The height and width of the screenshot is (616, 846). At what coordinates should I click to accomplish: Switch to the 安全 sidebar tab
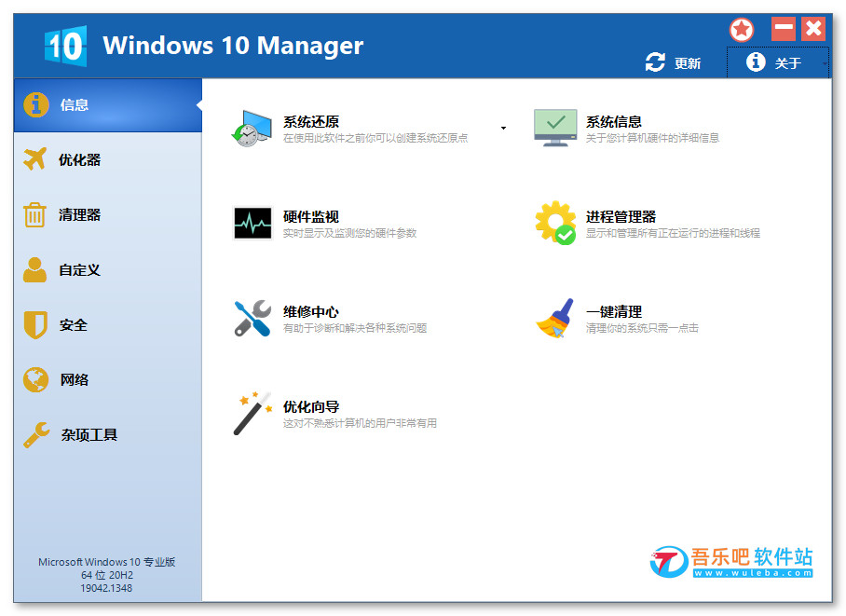click(x=108, y=325)
